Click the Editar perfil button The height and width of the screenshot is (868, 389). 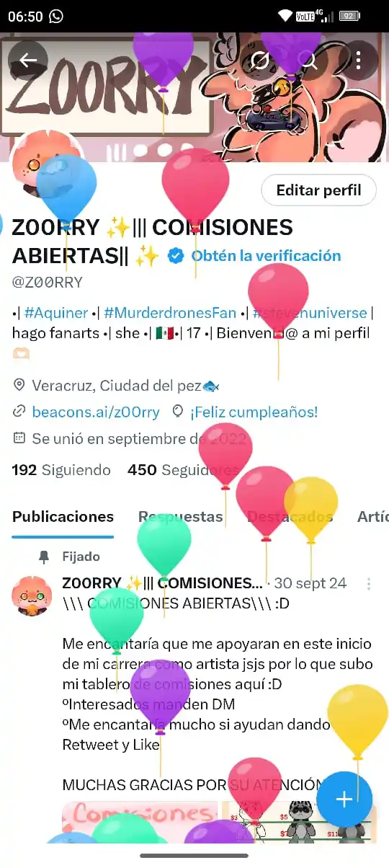(x=318, y=190)
